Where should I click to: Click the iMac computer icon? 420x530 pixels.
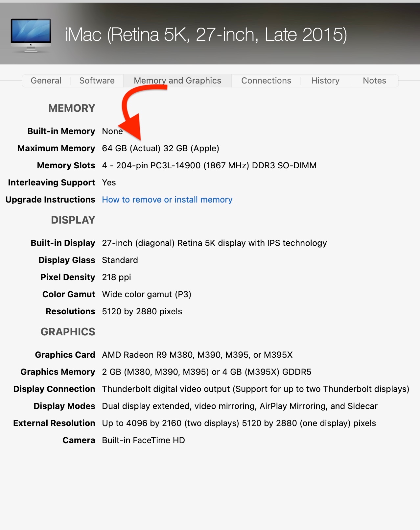[31, 35]
